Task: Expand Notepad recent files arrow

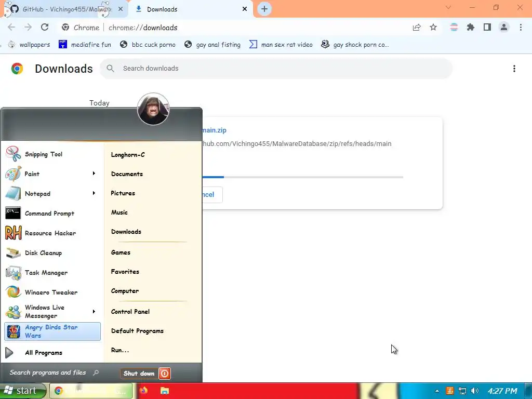Action: point(94,193)
